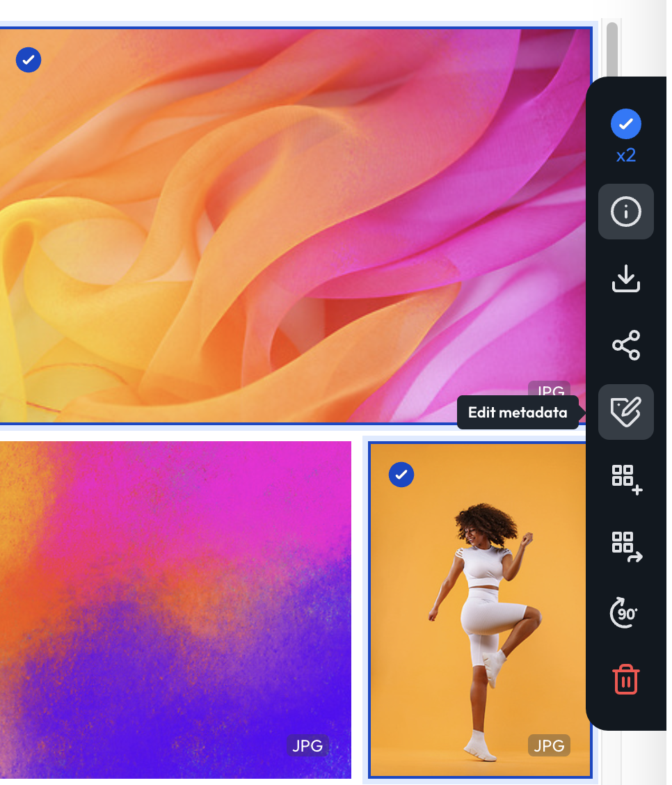Deselect the dancing woman image checkmark
The height and width of the screenshot is (785, 672).
(x=401, y=475)
